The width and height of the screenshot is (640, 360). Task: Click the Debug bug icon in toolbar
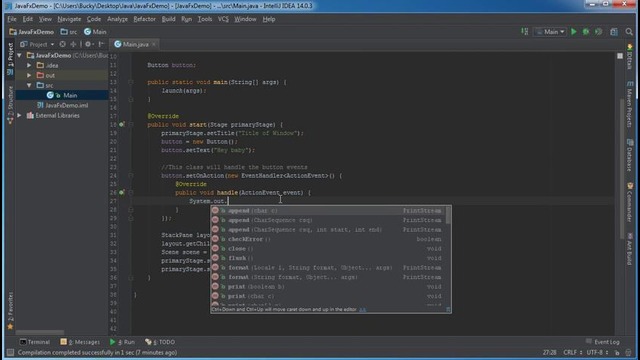click(586, 32)
